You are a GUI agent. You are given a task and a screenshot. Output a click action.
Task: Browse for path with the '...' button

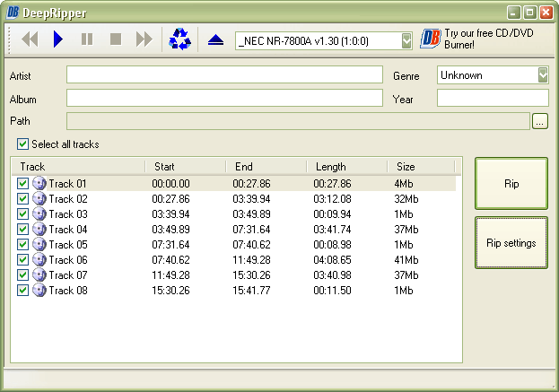(540, 121)
